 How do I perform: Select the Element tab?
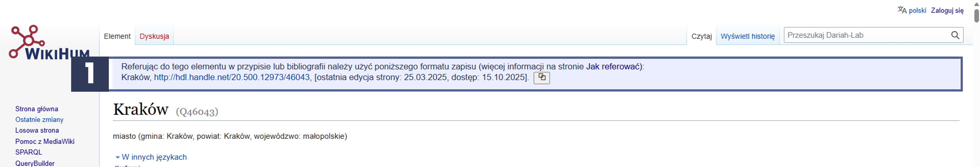[x=117, y=37]
